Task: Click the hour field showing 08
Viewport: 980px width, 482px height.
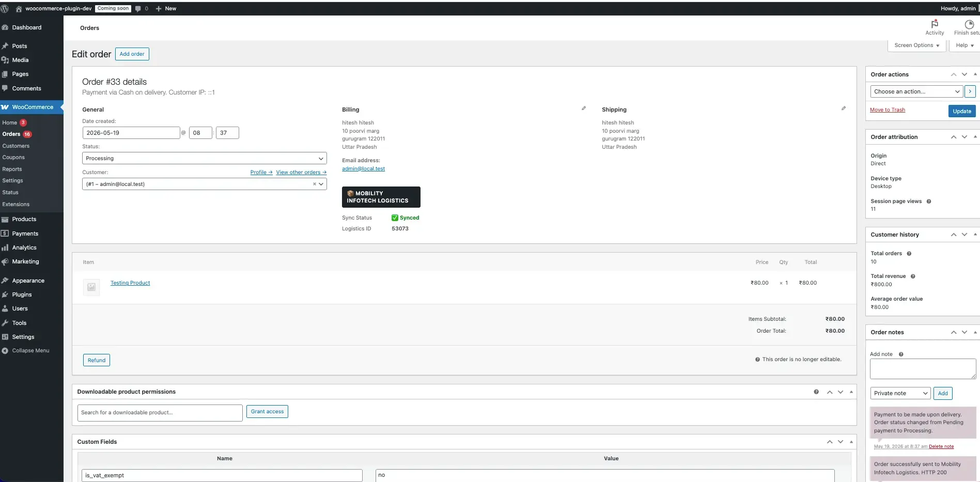Action: click(200, 133)
